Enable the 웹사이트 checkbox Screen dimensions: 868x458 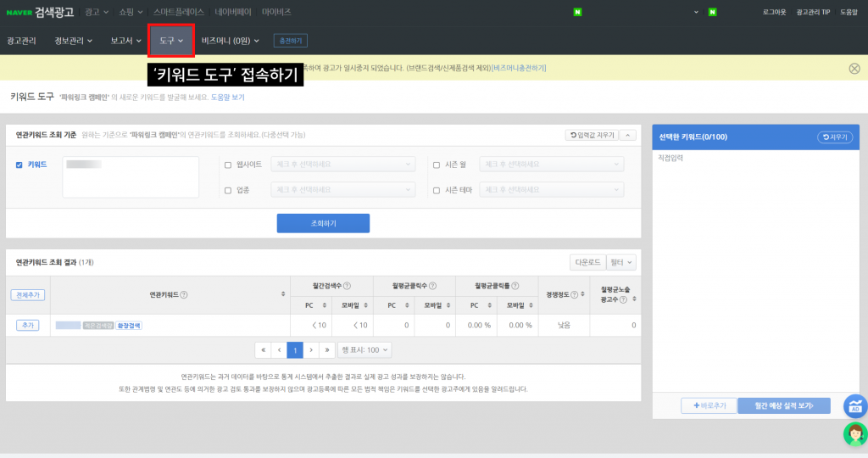point(228,165)
